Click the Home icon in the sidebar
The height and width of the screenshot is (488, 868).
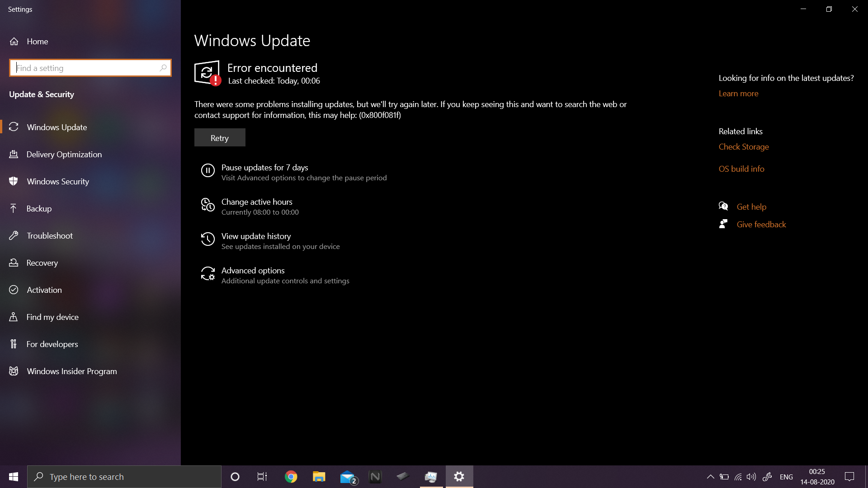(x=14, y=41)
